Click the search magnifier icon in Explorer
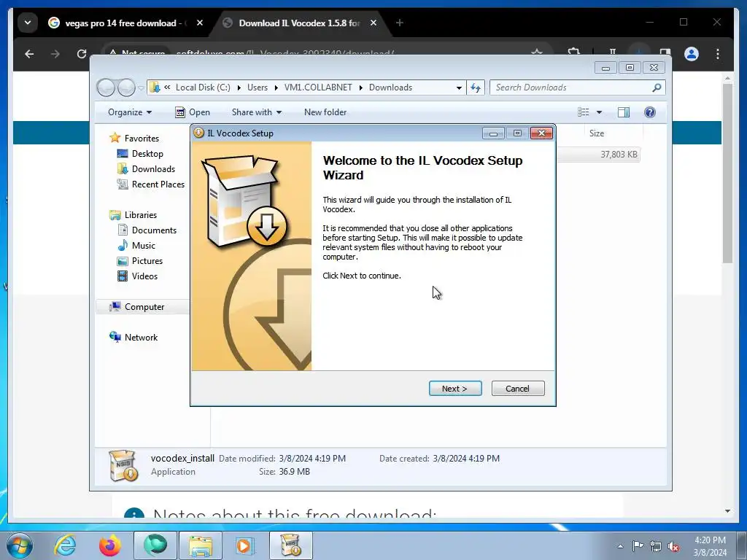The width and height of the screenshot is (747, 560). pos(657,87)
